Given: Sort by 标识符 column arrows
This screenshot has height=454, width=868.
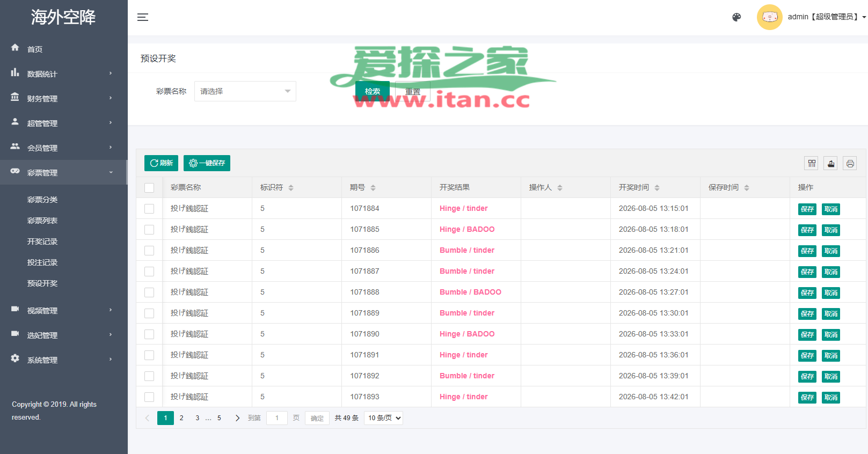Looking at the screenshot, I should point(291,188).
